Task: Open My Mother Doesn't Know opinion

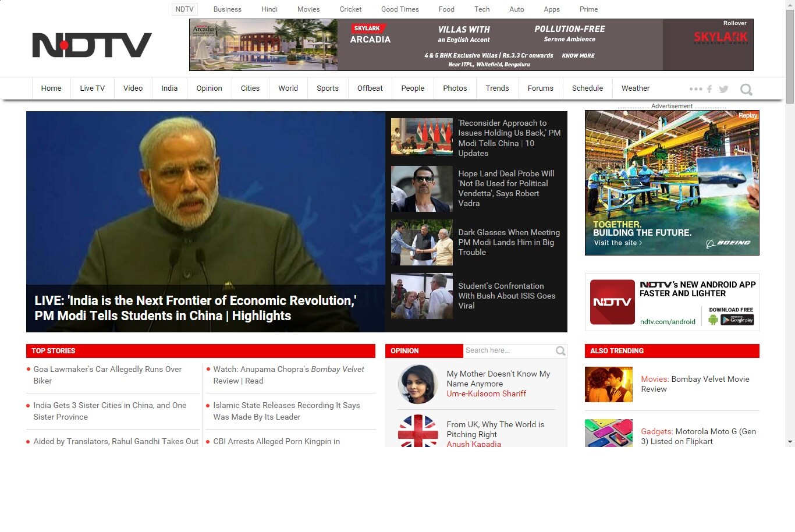Action: 498,379
